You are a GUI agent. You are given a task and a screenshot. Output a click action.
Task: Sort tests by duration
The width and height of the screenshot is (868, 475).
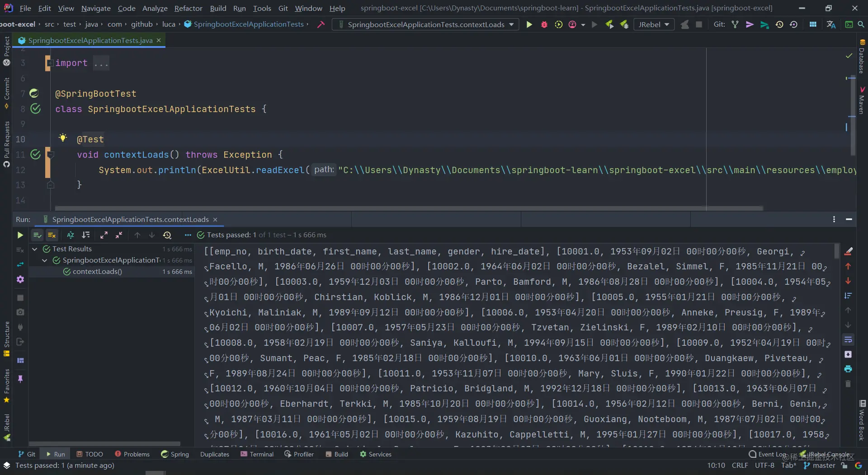(85, 235)
